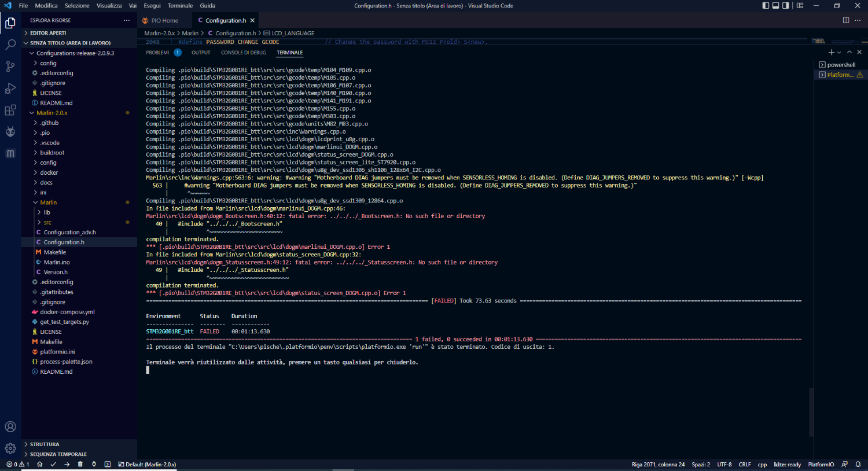
Task: Click 'Spazi: 2' indentation status item
Action: point(701,465)
